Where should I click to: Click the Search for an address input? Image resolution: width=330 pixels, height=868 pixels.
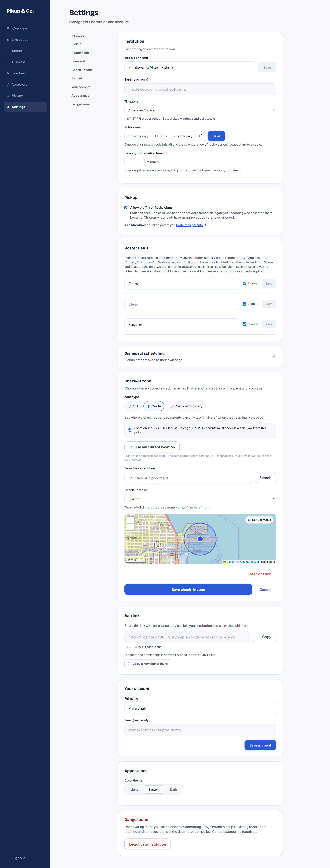tap(188, 478)
